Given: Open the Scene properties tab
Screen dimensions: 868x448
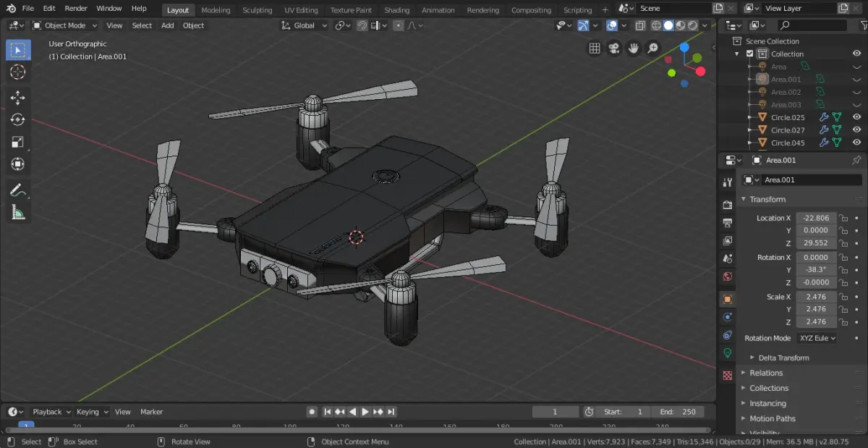Looking at the screenshot, I should click(x=728, y=258).
